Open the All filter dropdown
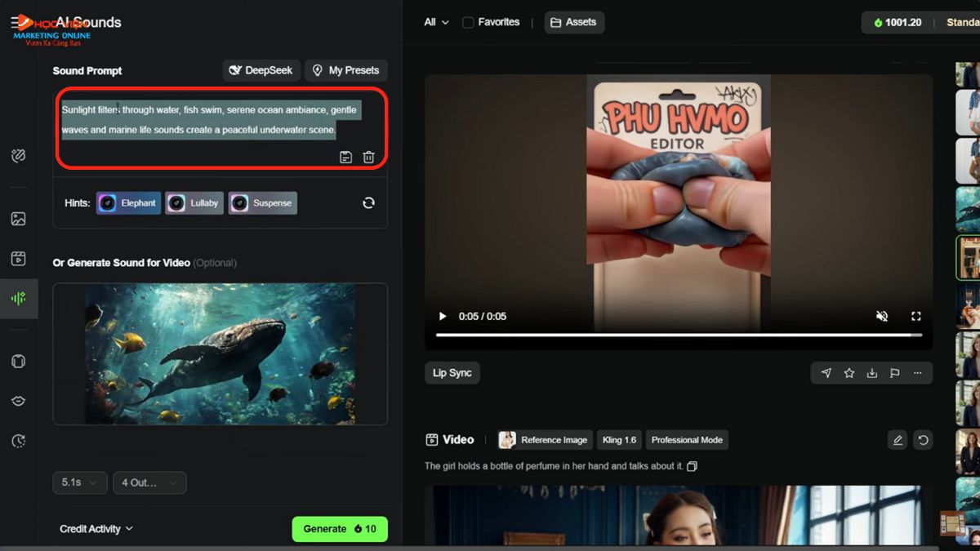The width and height of the screenshot is (980, 551). (436, 22)
